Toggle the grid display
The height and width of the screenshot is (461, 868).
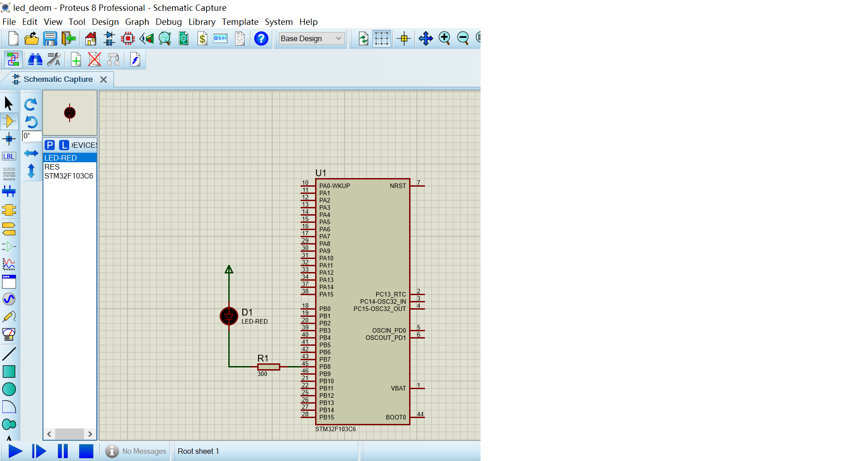[x=382, y=38]
